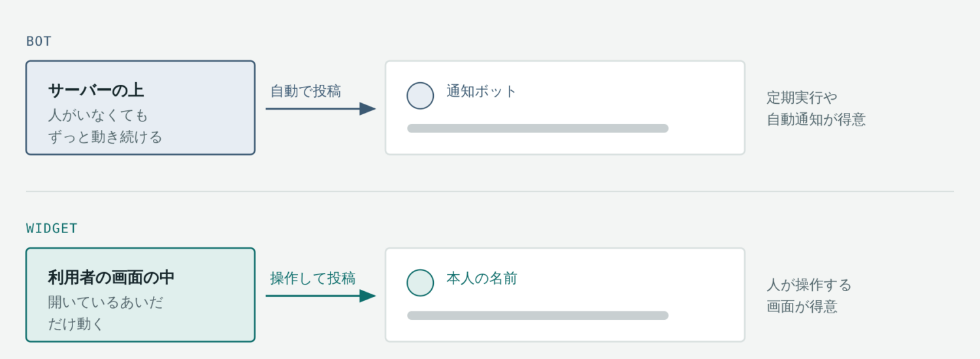This screenshot has height=359, width=980.
Task: Click the 通知ボット avatar circle
Action: coord(420,95)
